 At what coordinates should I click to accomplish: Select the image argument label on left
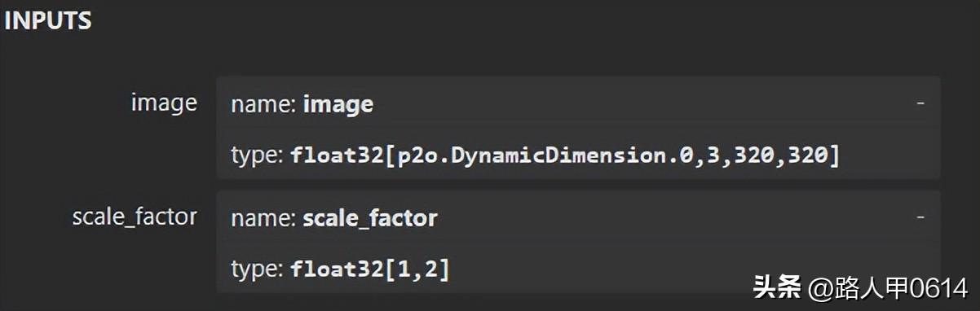pos(164,103)
